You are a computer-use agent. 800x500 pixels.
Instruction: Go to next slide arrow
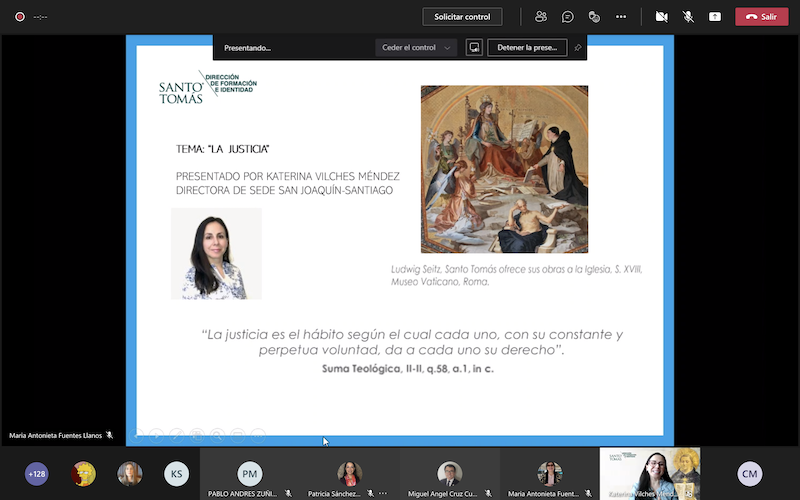click(157, 435)
